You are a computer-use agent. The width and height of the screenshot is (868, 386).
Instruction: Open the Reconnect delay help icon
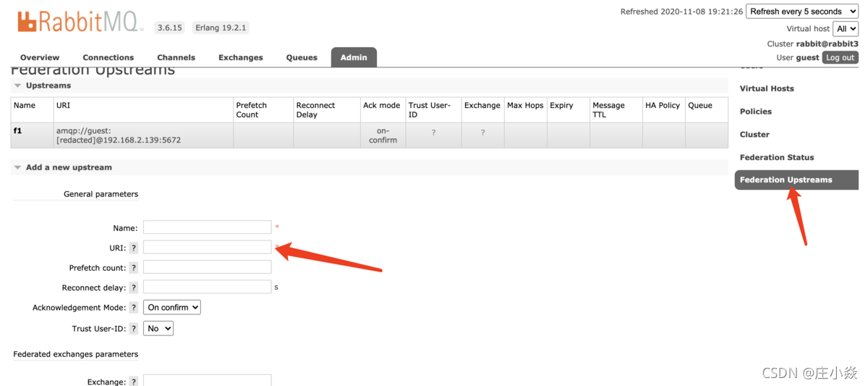pos(134,288)
